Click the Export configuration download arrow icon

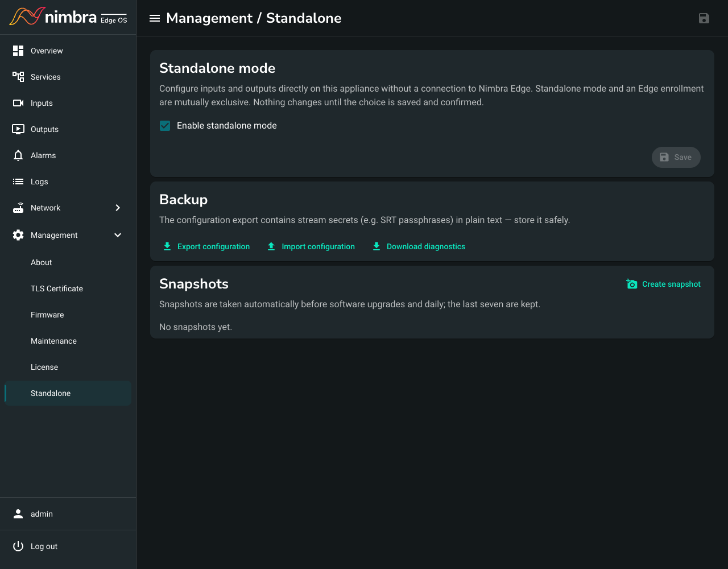coord(167,246)
